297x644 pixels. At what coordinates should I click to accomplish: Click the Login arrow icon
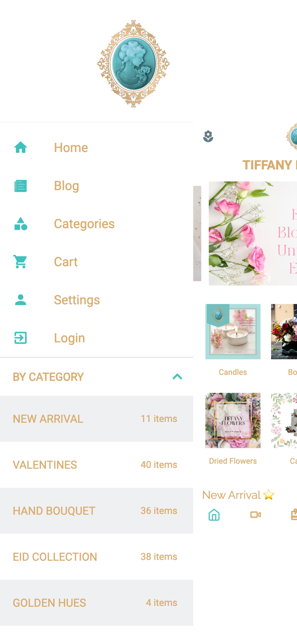point(20,338)
